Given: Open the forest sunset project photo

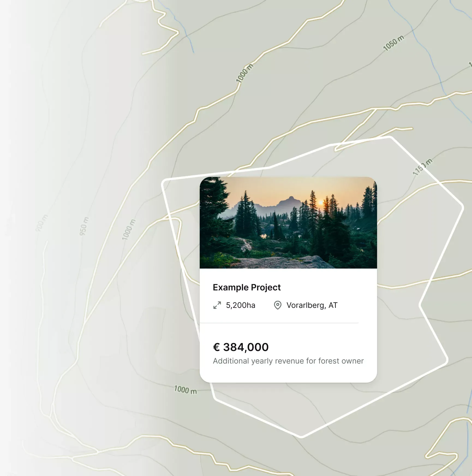Looking at the screenshot, I should click(288, 223).
